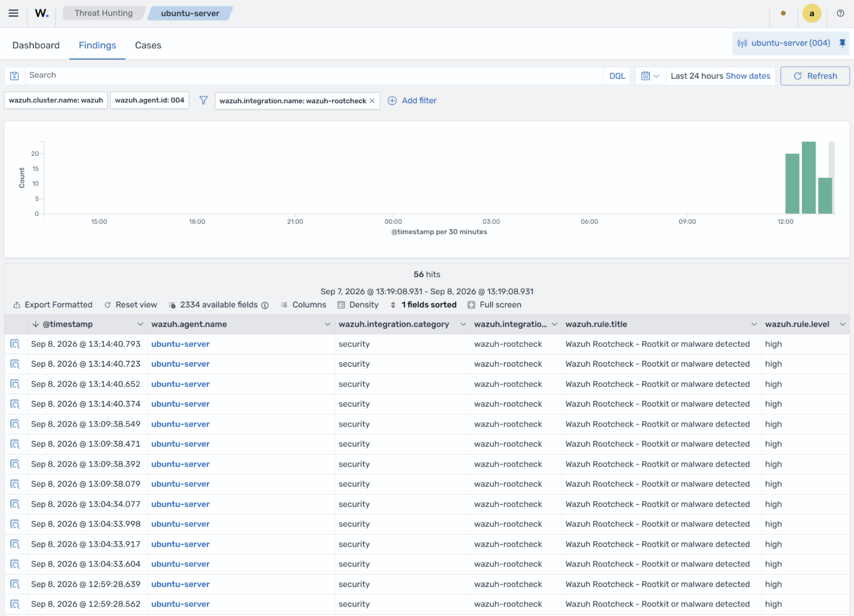Reset view of the table
The width and height of the screenshot is (854, 616).
pyautogui.click(x=131, y=305)
